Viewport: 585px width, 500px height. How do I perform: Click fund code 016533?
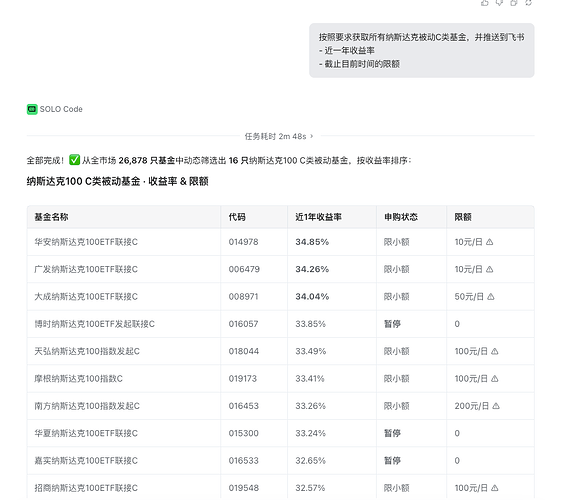(x=244, y=460)
